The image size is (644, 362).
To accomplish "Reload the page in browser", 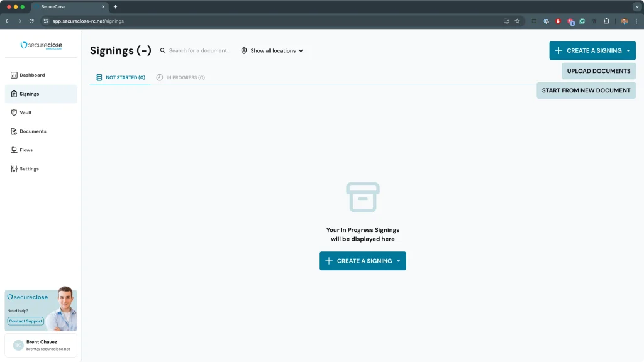I will 31,21.
